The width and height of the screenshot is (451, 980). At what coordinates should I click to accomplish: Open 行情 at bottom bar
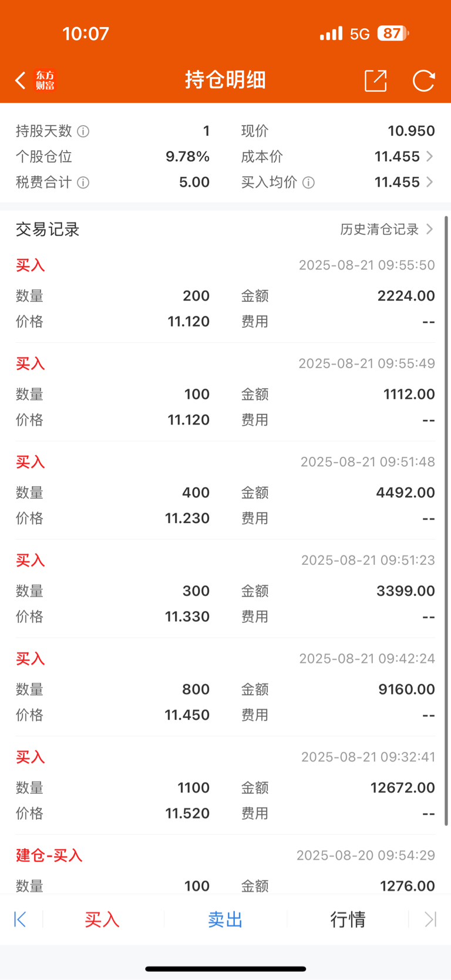(348, 919)
